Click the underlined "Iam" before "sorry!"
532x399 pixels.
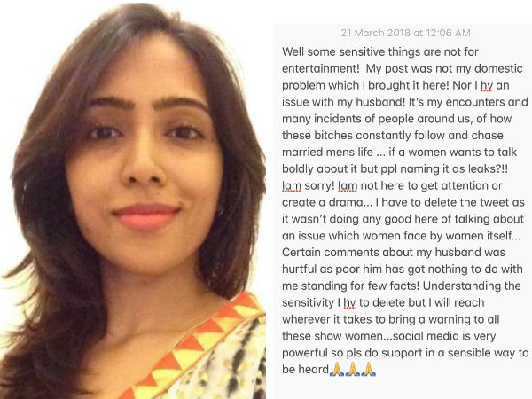(292, 186)
